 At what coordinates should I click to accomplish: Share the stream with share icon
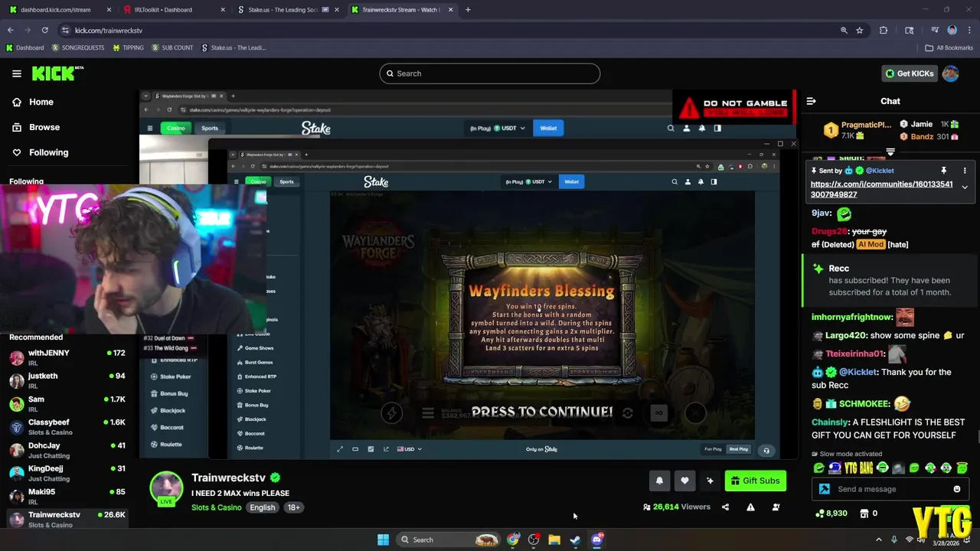(x=725, y=507)
